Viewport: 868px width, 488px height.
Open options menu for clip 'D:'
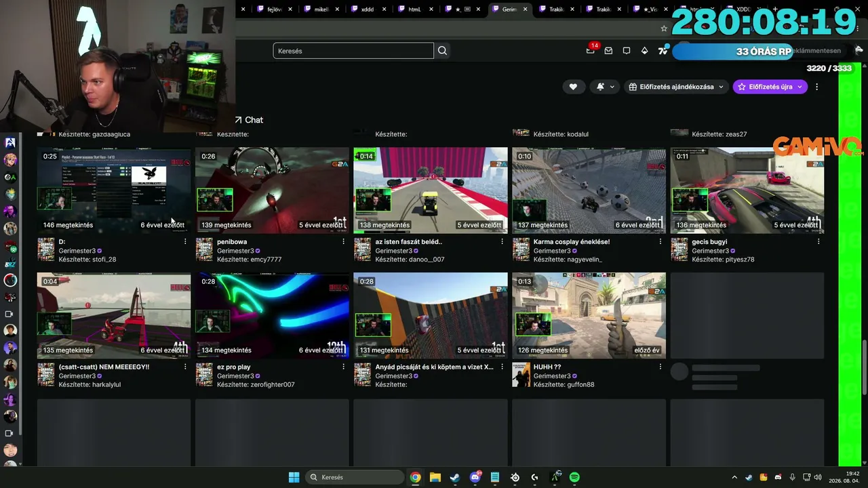point(185,242)
